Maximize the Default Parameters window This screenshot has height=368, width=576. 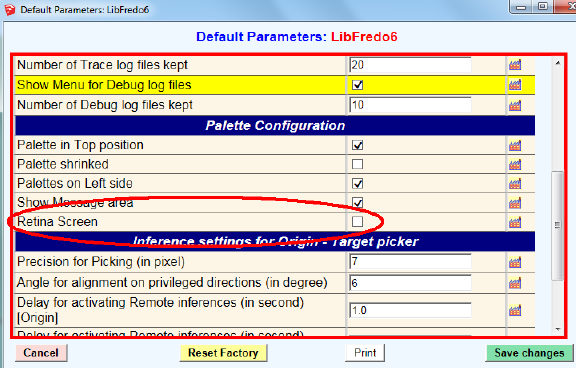pos(543,6)
